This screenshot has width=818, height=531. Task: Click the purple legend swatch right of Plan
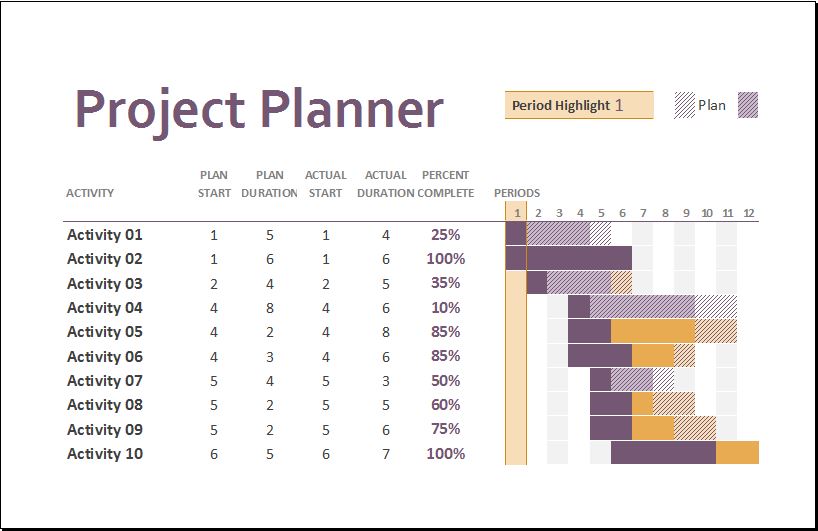(x=748, y=105)
